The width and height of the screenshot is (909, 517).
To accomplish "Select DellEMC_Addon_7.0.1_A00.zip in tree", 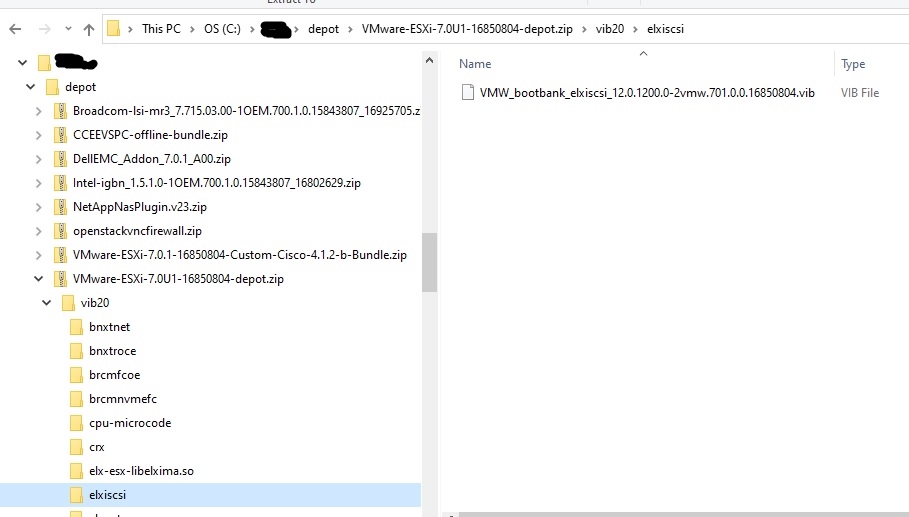I will click(152, 159).
